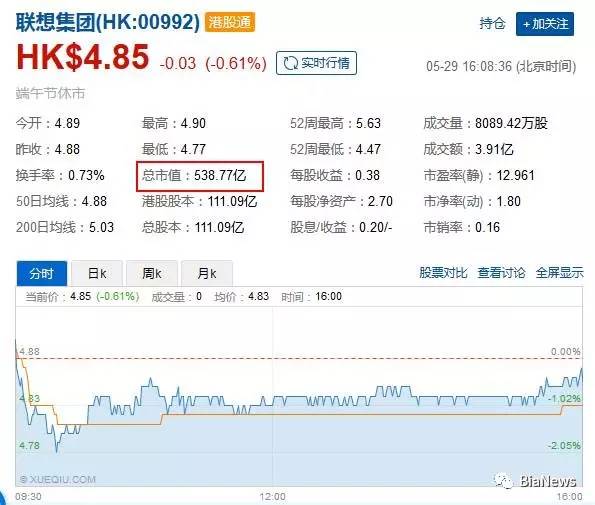The width and height of the screenshot is (595, 505).
Task: Click the 最低：4.77 value
Action: 174,149
